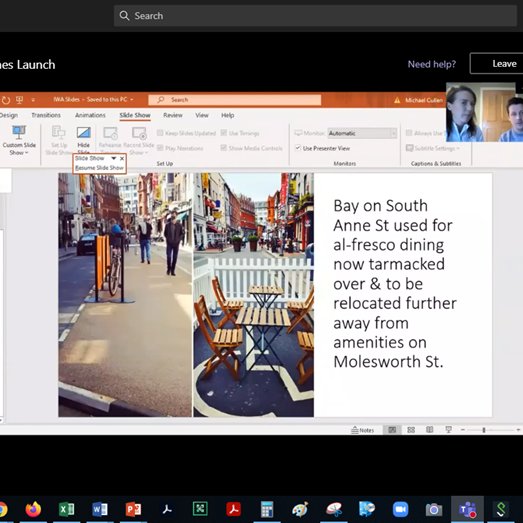Enable Show Media Controls checkbox
523x523 pixels.
(223, 148)
